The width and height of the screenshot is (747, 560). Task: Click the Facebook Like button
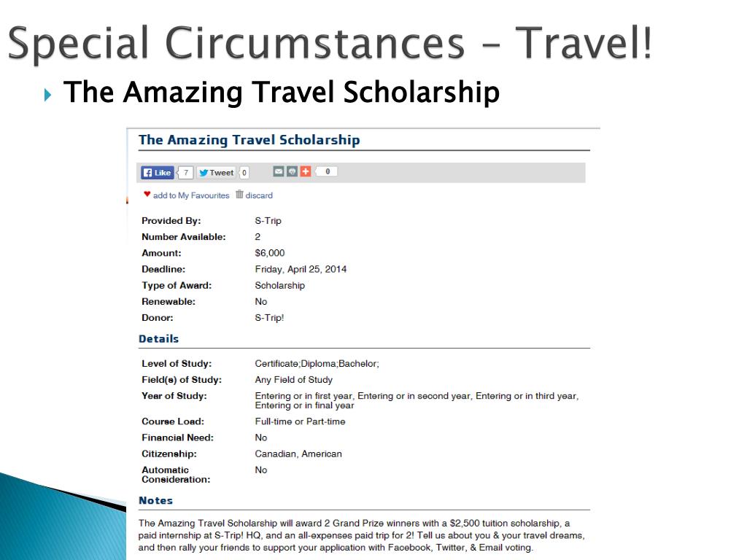[158, 172]
